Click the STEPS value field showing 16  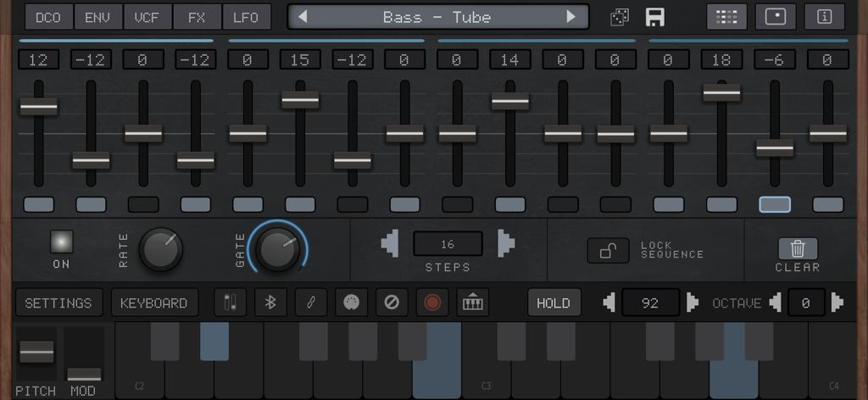click(448, 244)
